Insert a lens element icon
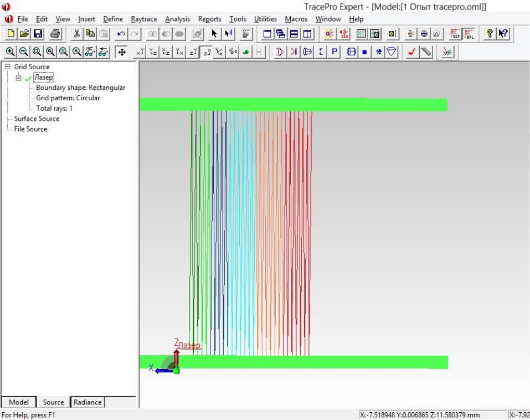530x420 pixels. click(280, 52)
